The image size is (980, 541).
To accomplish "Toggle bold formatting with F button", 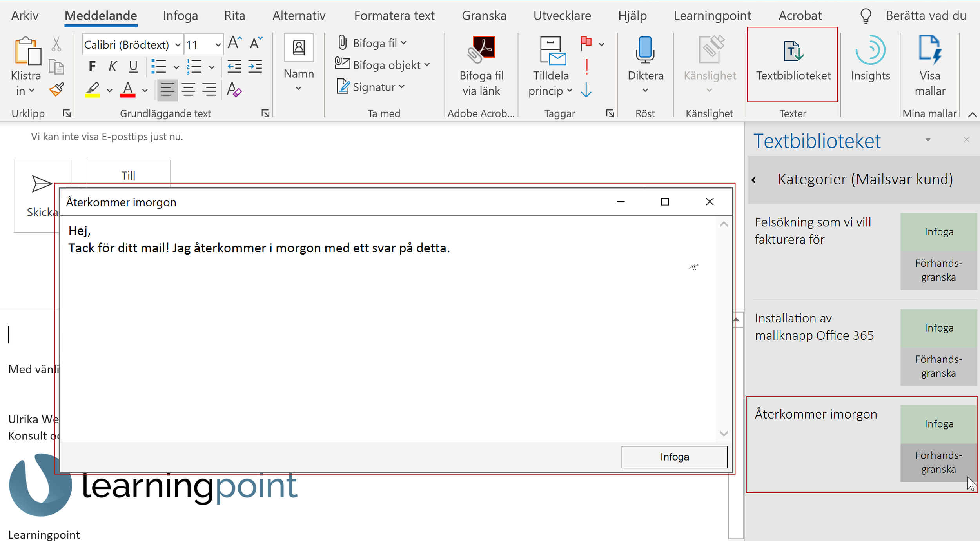I will click(92, 66).
